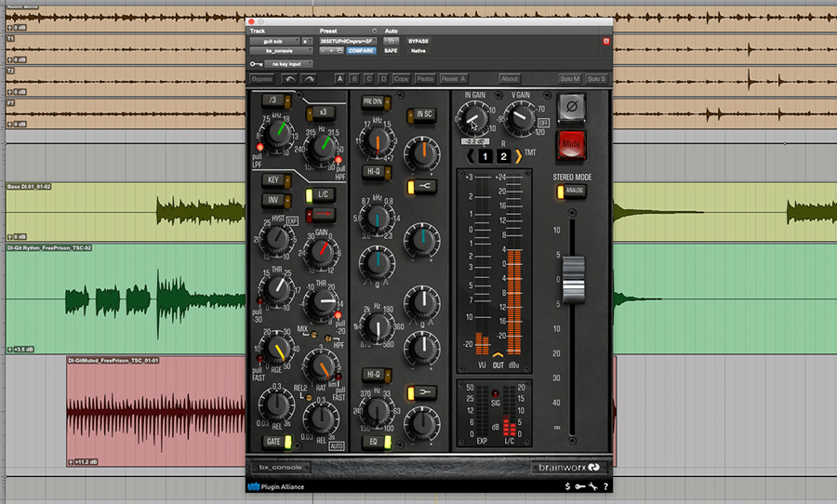Screen dimensions: 837x504
Task: Select TMT channel 2
Action: [503, 156]
